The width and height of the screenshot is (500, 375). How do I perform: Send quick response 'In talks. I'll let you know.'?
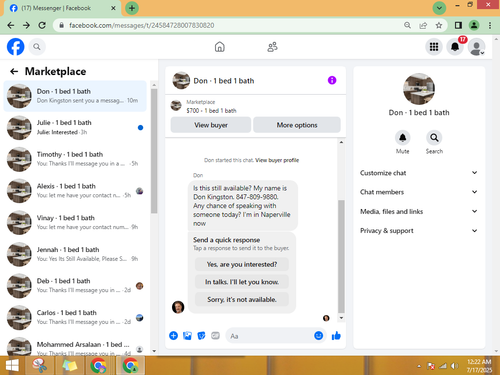(242, 282)
